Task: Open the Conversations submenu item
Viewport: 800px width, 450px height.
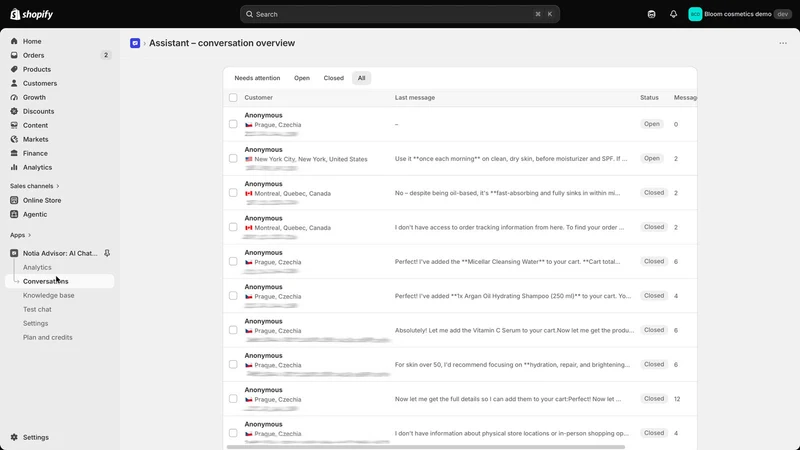Action: click(x=60, y=281)
